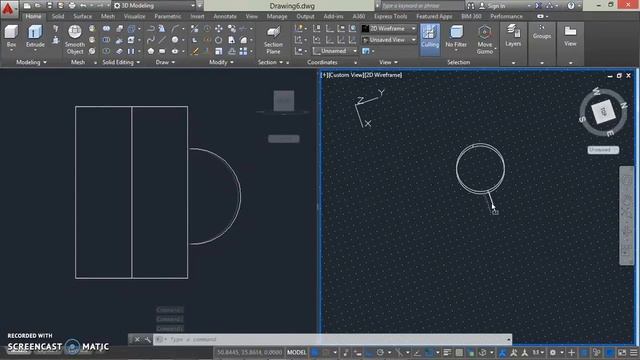Click the keyword search box in title bar
This screenshot has height=360, width=640.
tap(422, 5)
